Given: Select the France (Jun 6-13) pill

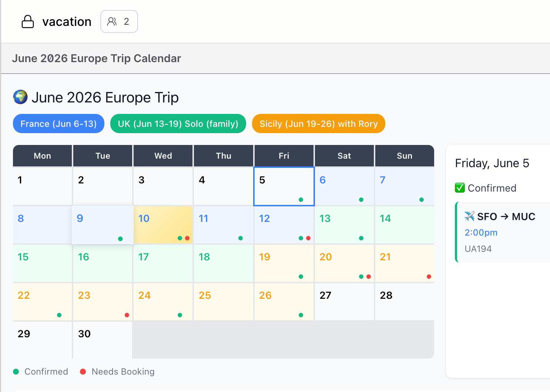Looking at the screenshot, I should [x=58, y=124].
